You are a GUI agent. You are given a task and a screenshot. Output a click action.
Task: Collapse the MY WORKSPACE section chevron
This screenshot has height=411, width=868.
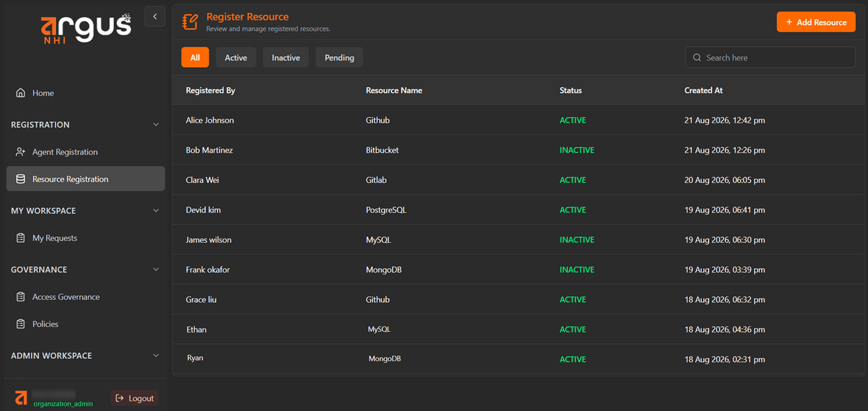click(156, 210)
